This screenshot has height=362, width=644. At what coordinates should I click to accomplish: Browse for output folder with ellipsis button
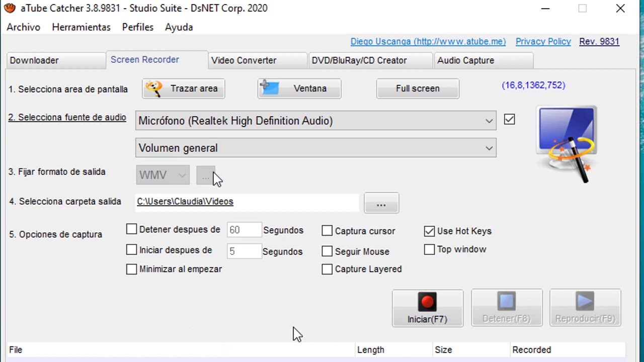point(381,203)
